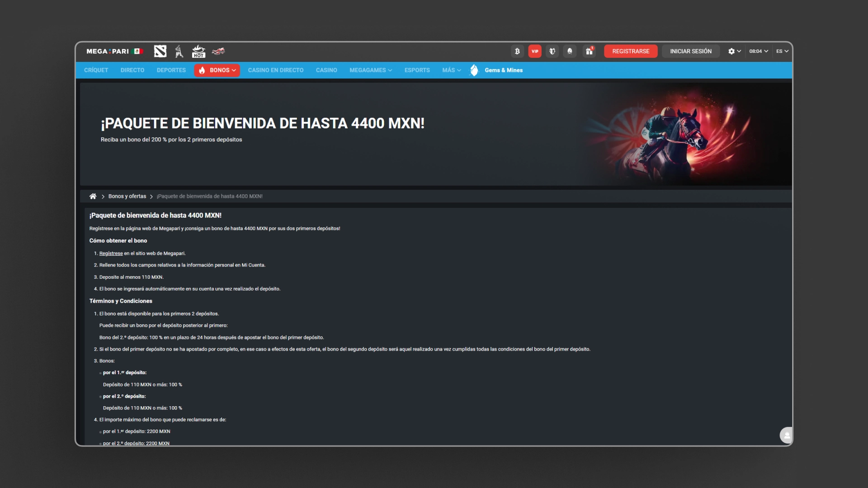Image resolution: width=868 pixels, height=488 pixels.
Task: Click step text Rellene todos los campos
Action: click(x=182, y=265)
